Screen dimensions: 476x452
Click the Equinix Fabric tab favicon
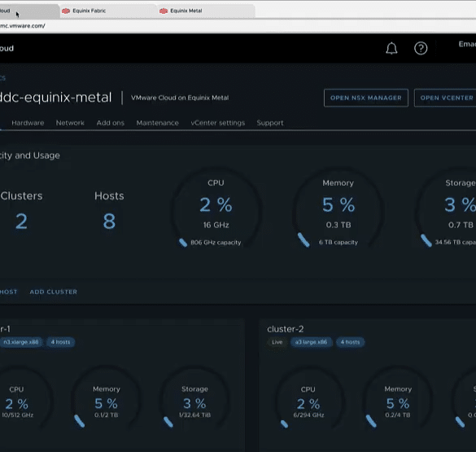tap(66, 11)
